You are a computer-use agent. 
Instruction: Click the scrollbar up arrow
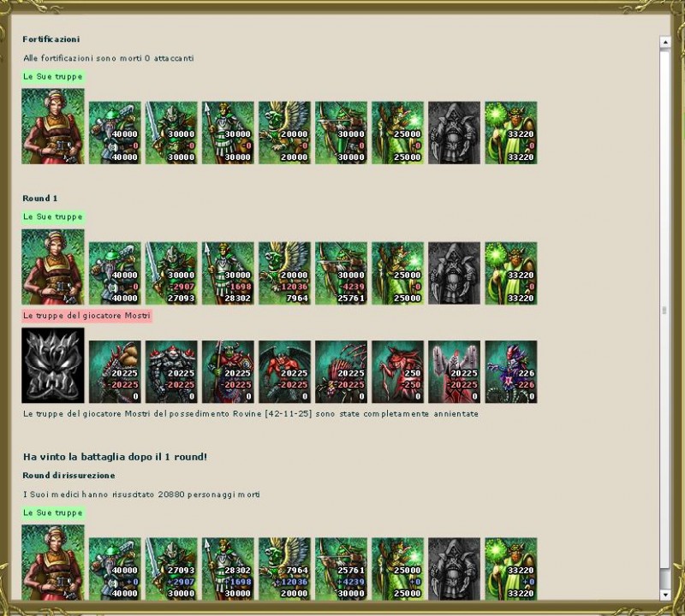665,42
